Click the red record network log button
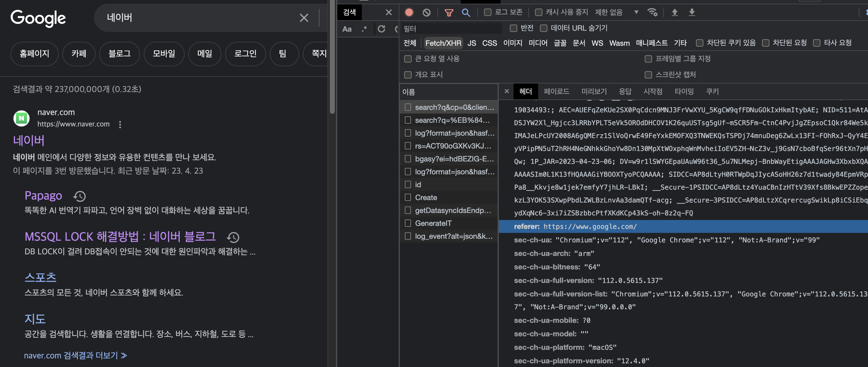The width and height of the screenshot is (868, 367). coord(409,13)
